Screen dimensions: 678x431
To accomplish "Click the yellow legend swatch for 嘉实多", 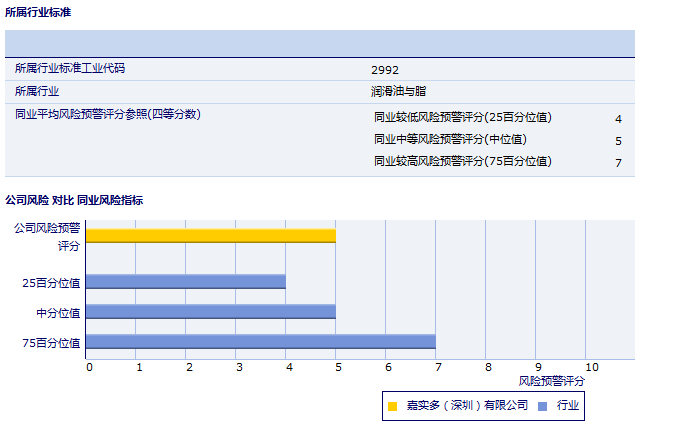I will click(392, 406).
